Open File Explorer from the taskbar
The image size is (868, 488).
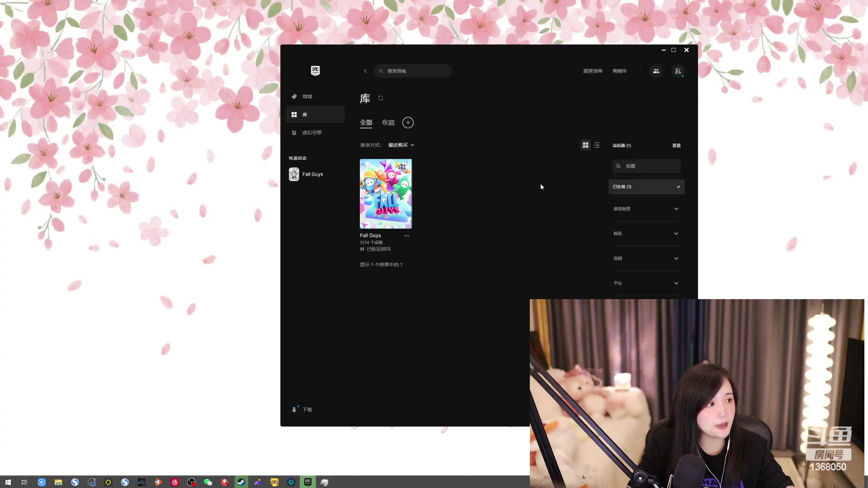coord(58,482)
